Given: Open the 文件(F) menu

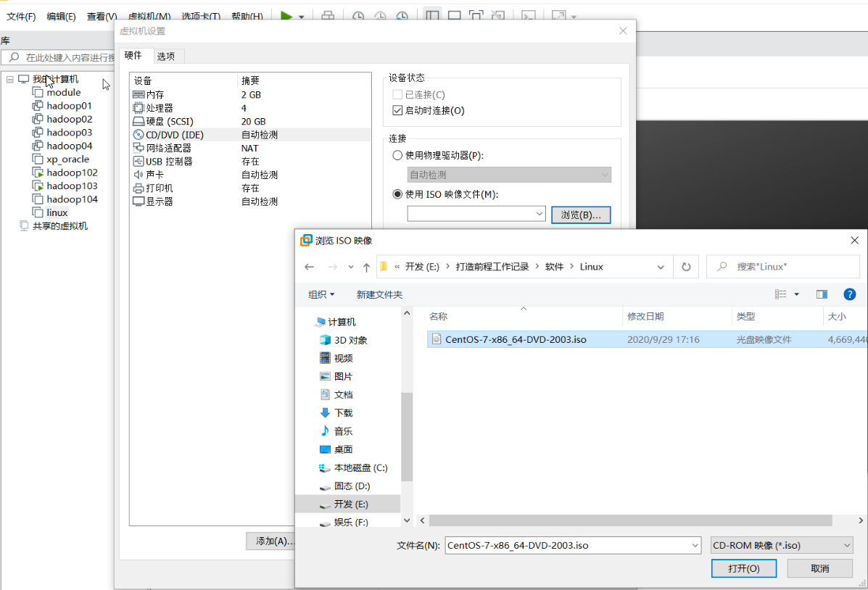Looking at the screenshot, I should tap(21, 17).
